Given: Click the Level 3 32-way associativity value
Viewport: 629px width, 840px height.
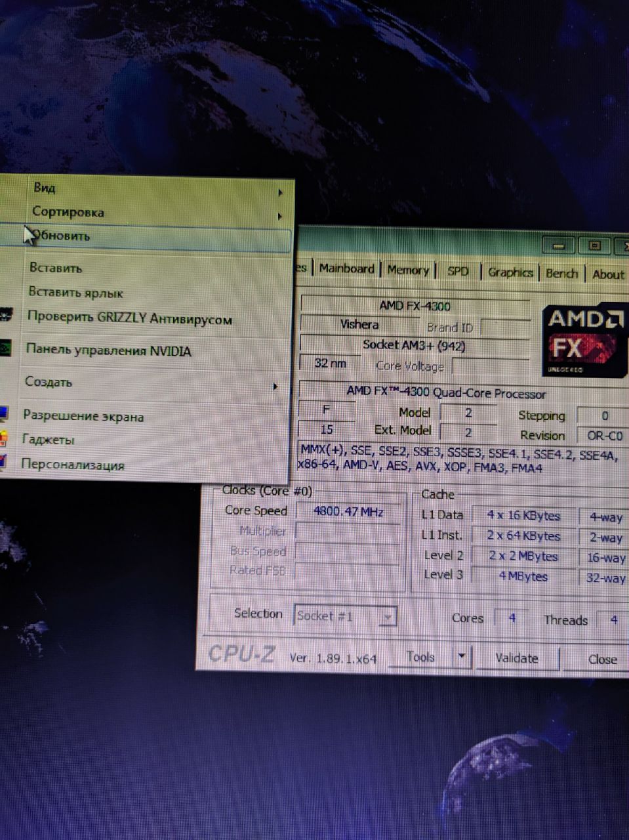Looking at the screenshot, I should [x=605, y=579].
